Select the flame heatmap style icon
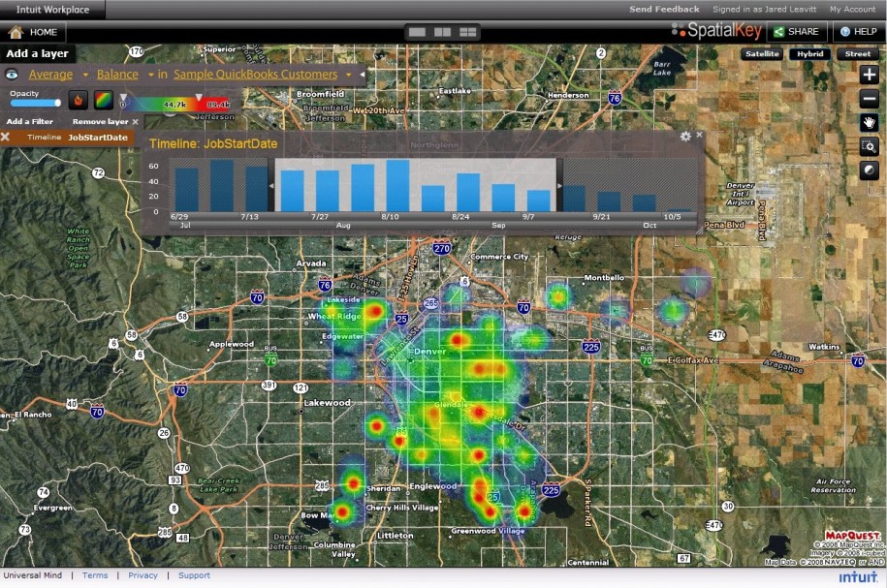The image size is (887, 588). point(79,100)
